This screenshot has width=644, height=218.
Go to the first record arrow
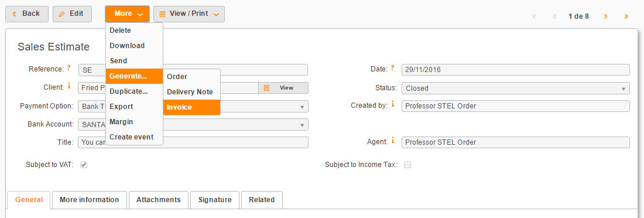[535, 16]
